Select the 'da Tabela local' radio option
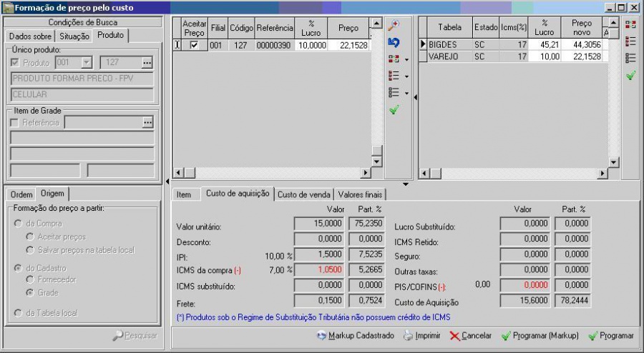 tap(16, 312)
